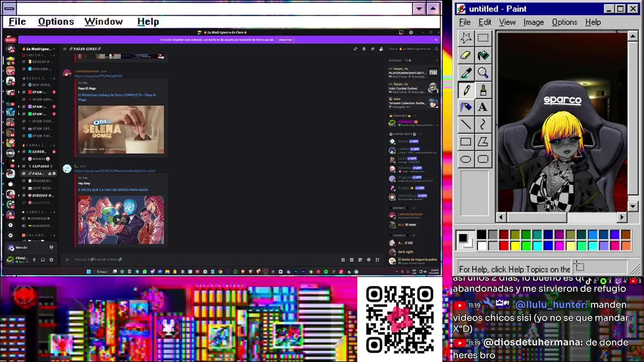Choose the Rounded Rectangle tool

483,159
